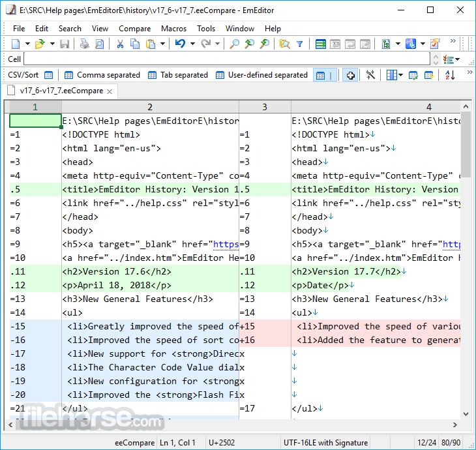Click the New file icon
The width and height of the screenshot is (476, 450).
(16, 44)
